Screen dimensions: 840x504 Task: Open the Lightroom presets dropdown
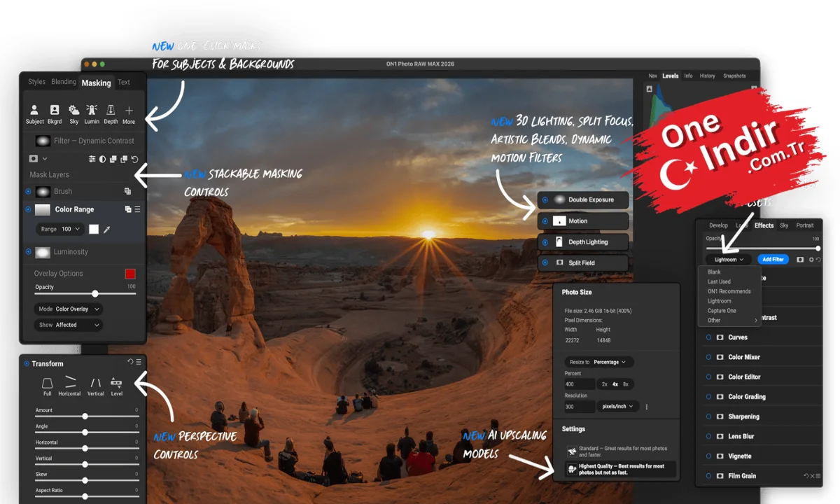[x=729, y=259]
